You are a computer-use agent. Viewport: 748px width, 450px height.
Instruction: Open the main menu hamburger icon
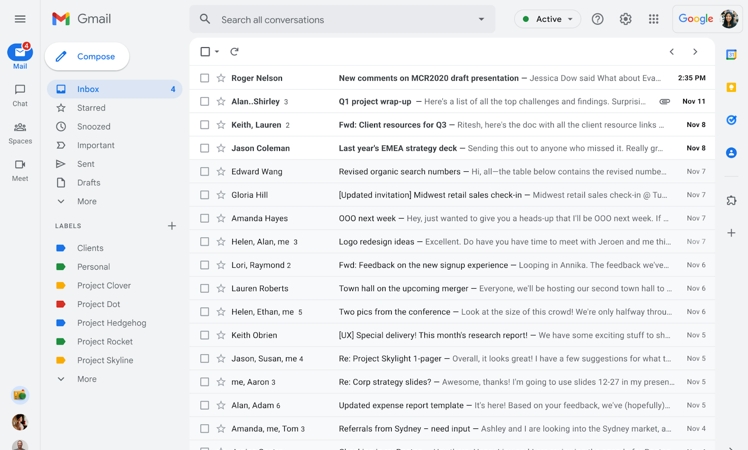20,19
